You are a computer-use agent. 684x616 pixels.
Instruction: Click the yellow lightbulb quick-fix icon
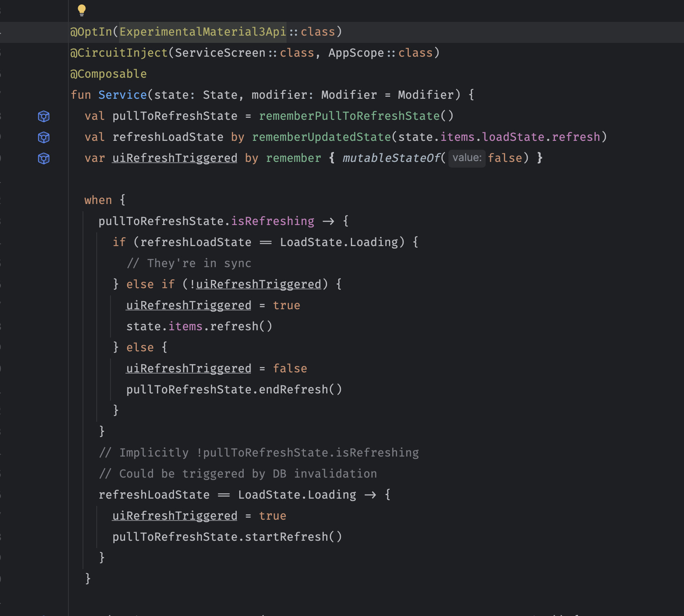82,10
